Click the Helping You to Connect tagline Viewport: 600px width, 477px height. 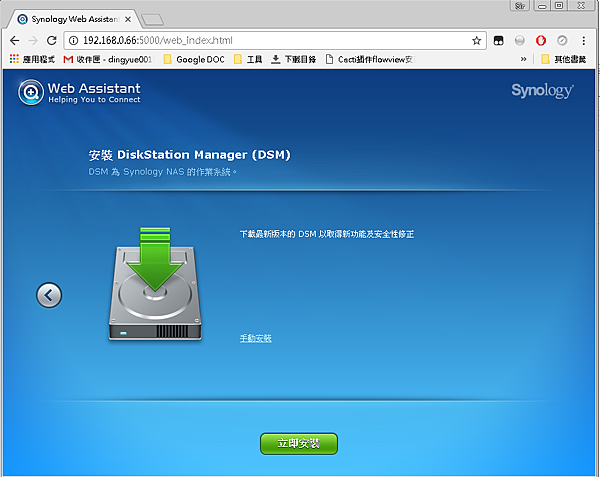tap(94, 99)
